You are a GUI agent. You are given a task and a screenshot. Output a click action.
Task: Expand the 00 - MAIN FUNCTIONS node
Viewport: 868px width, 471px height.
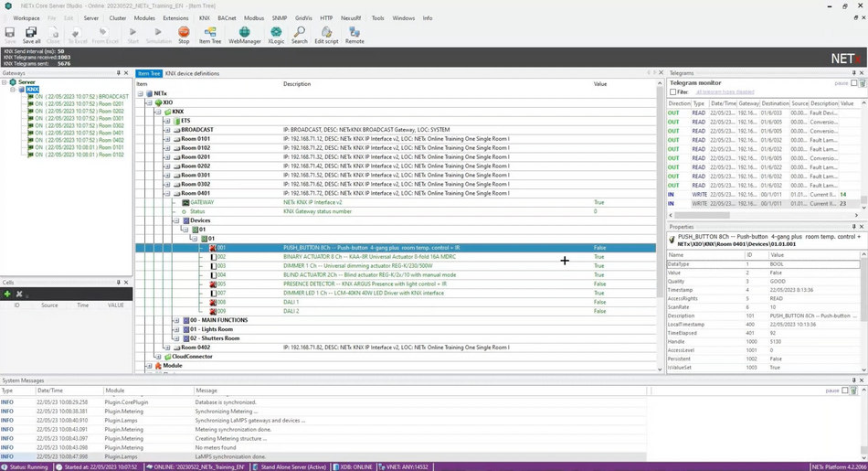coord(176,320)
